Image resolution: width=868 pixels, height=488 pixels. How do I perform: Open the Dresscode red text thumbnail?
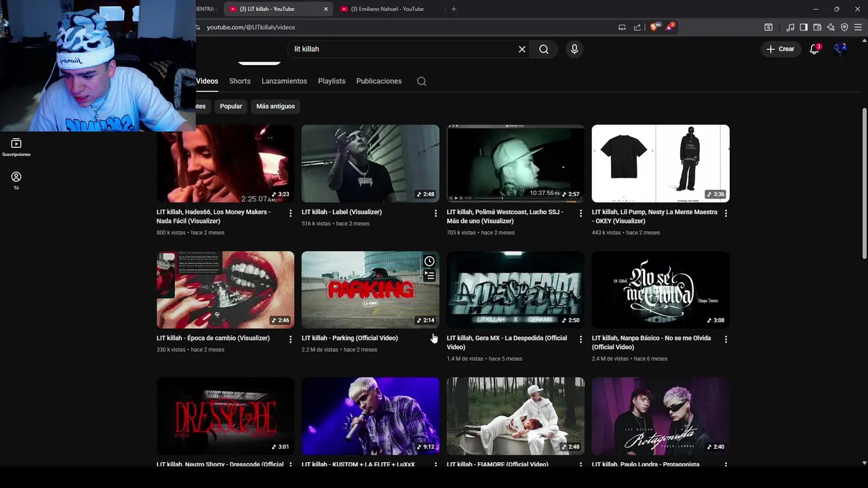[x=225, y=416]
